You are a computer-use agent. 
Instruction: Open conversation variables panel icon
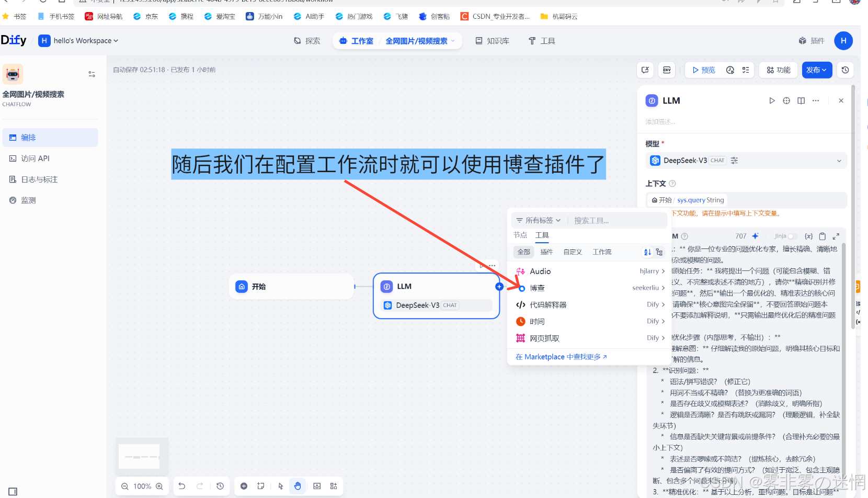click(645, 70)
